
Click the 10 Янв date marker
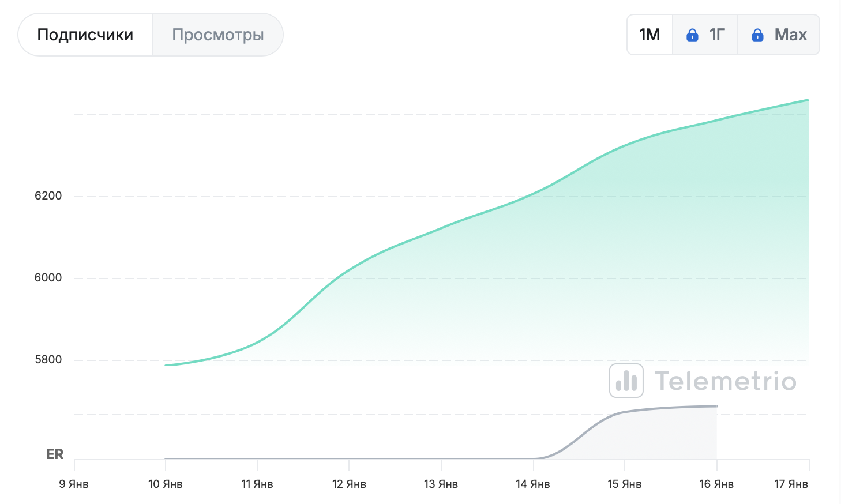coord(166,484)
